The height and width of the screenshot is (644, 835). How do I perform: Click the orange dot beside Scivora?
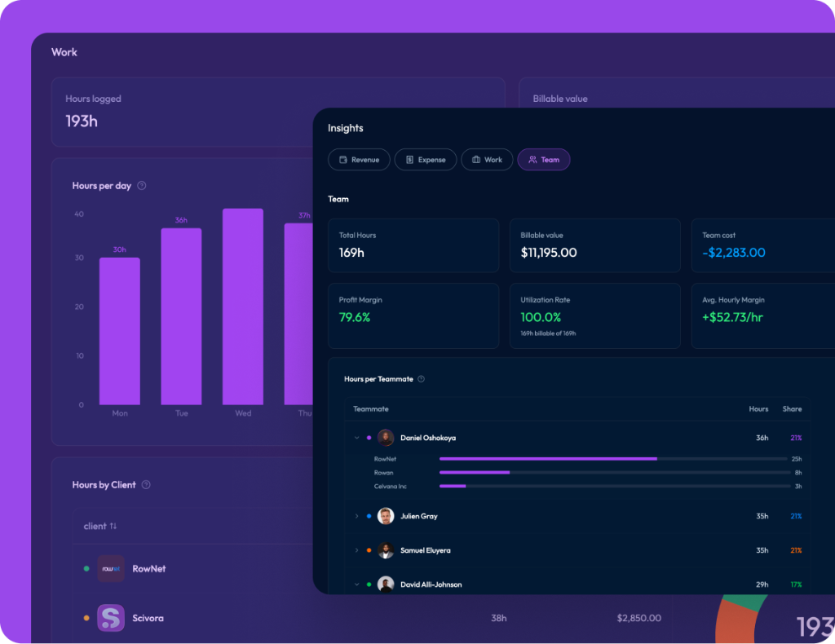click(x=86, y=618)
